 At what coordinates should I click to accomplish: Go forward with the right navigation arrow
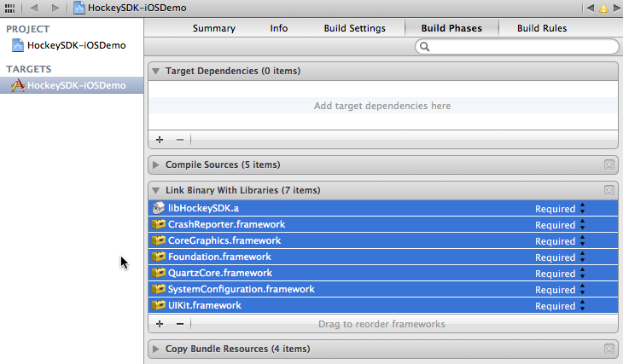coord(55,8)
